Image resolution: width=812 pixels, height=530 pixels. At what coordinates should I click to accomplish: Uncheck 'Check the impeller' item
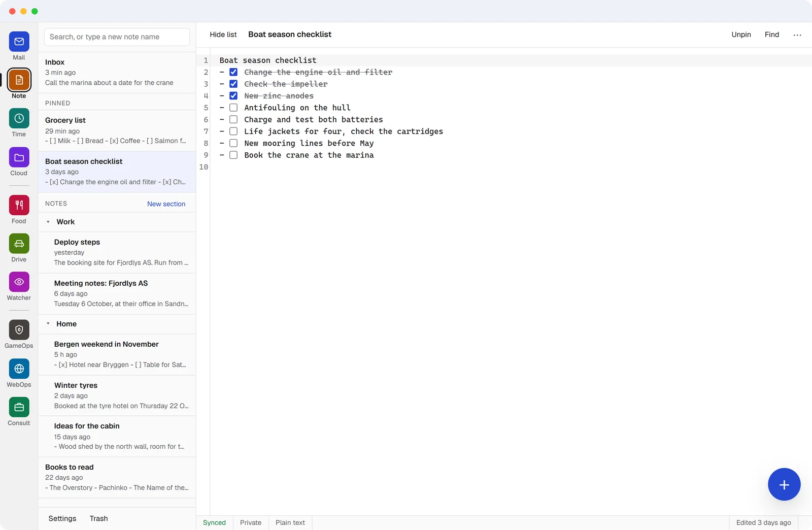pos(233,84)
